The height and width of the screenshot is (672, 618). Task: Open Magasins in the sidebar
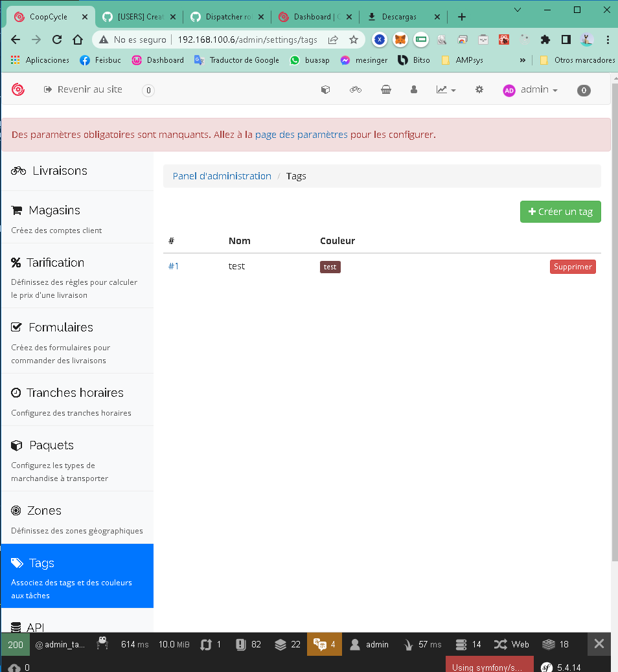tap(78, 218)
